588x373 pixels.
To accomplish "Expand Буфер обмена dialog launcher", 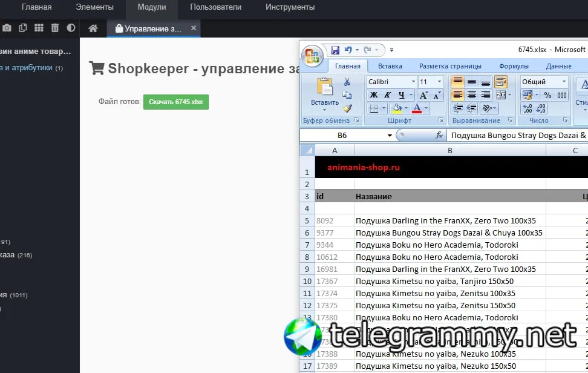I will coord(357,120).
